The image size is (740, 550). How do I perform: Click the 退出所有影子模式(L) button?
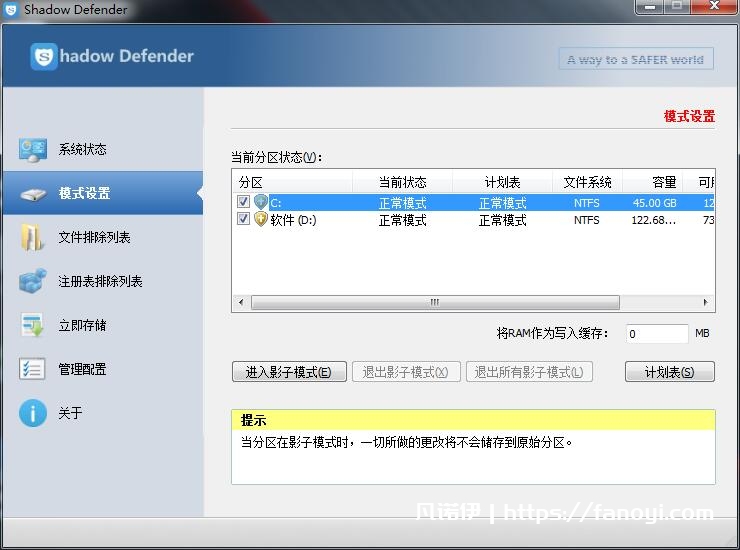pyautogui.click(x=529, y=372)
